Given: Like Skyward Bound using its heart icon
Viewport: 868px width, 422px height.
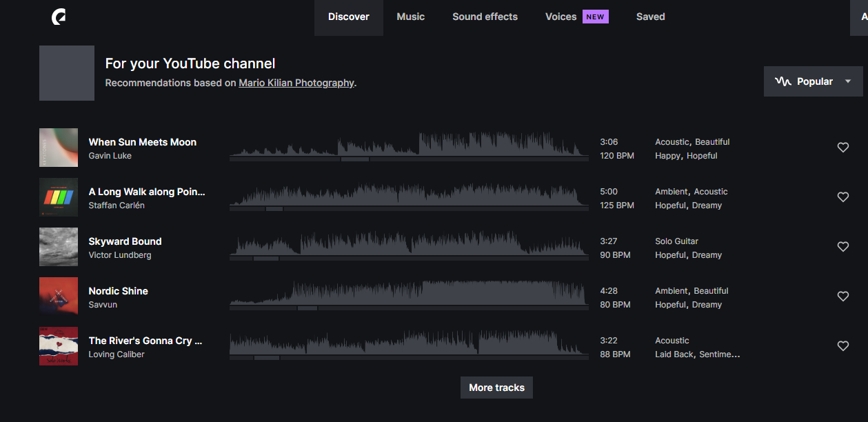Looking at the screenshot, I should point(842,246).
